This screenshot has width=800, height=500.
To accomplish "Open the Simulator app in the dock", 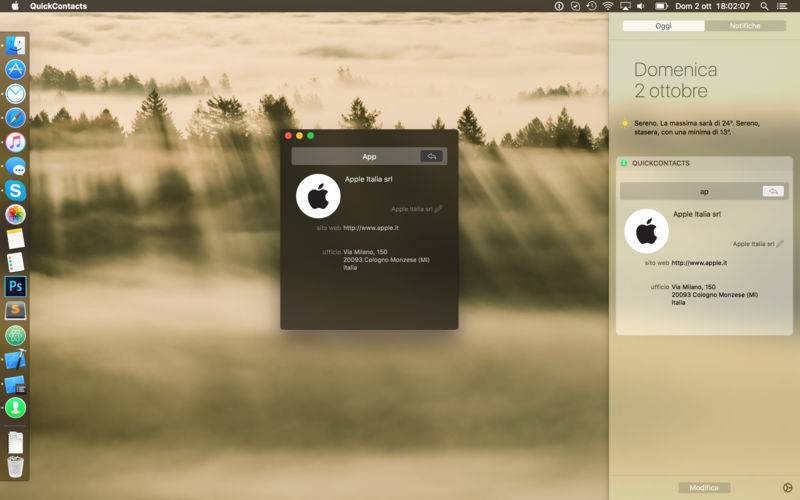I will tap(15, 384).
